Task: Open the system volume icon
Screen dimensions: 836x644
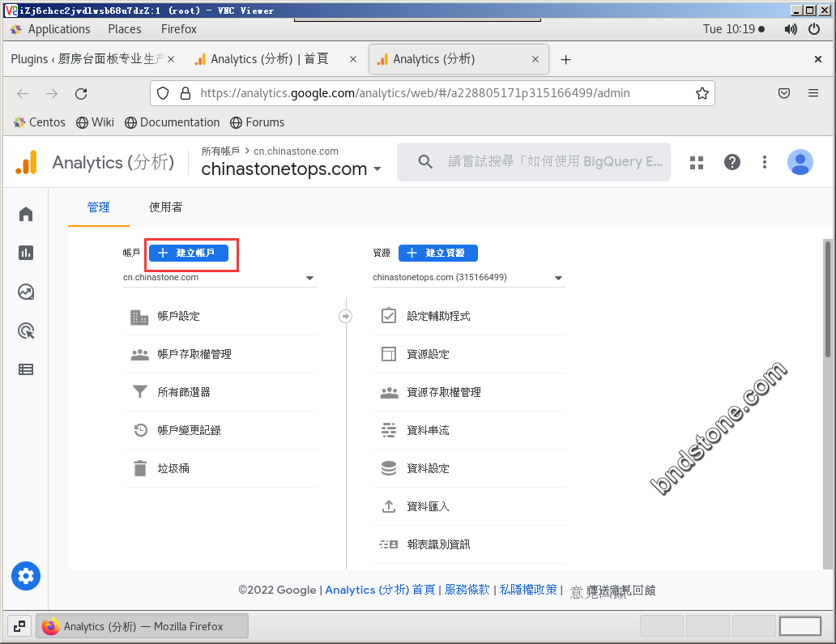Action: click(791, 29)
